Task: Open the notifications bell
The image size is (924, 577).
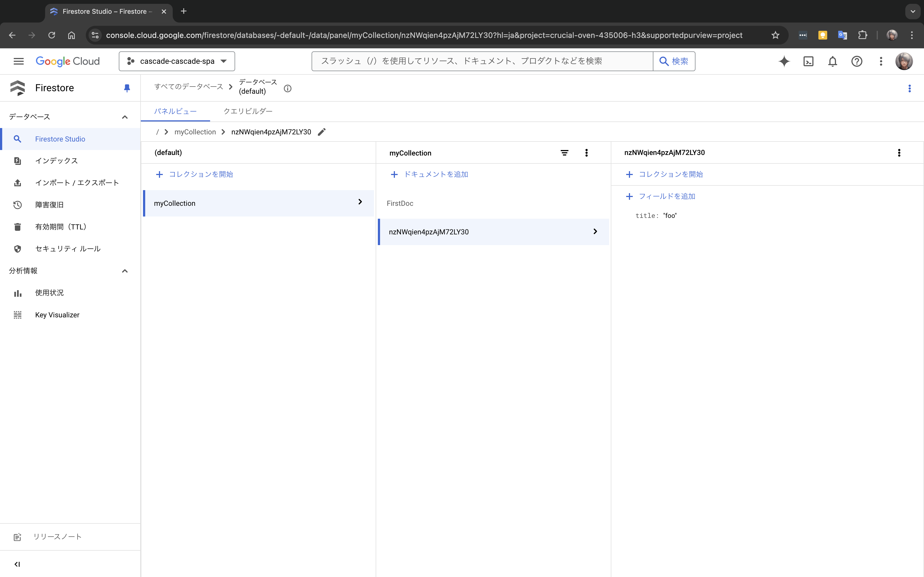Action: [x=832, y=62]
